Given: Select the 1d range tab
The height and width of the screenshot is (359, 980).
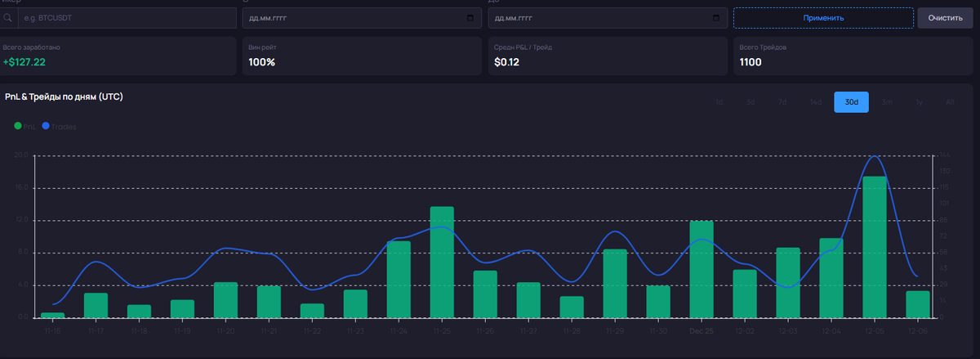Looking at the screenshot, I should click(x=719, y=102).
